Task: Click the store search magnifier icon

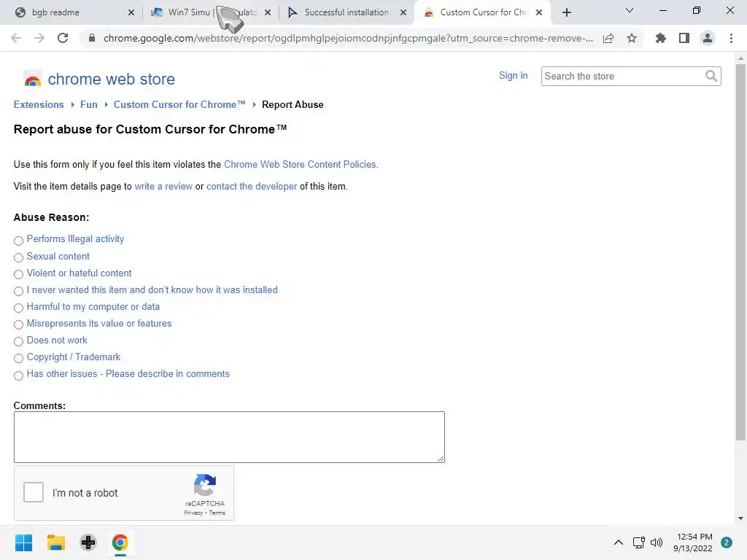Action: pyautogui.click(x=711, y=76)
